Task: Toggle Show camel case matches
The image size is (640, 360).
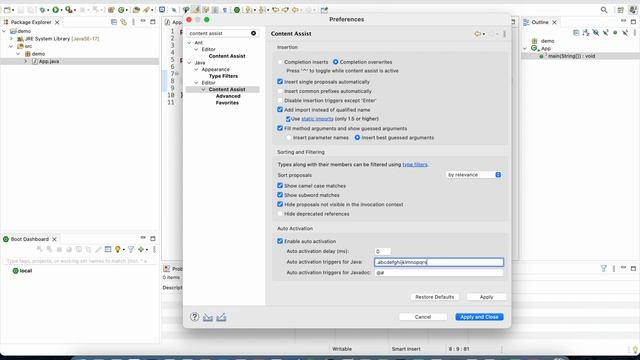Action: pos(280,186)
